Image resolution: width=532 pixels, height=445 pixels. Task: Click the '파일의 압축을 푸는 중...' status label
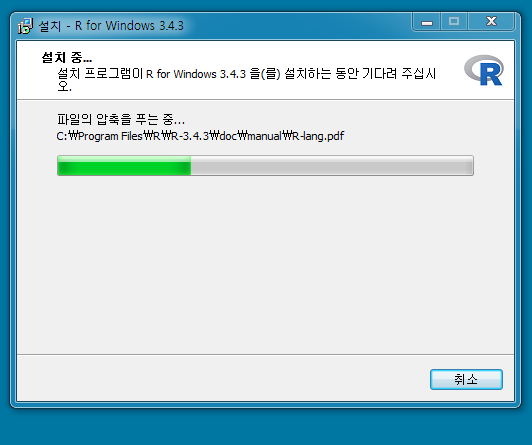(x=121, y=119)
